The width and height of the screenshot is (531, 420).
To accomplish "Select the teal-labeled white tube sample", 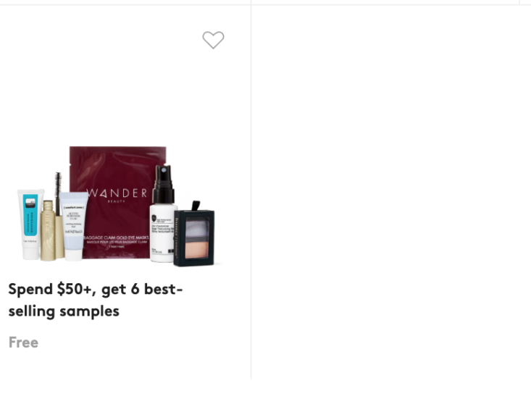I will point(30,224).
